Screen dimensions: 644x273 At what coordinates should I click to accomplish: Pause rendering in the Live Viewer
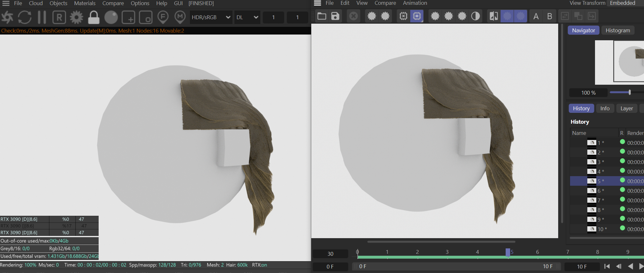point(42,17)
